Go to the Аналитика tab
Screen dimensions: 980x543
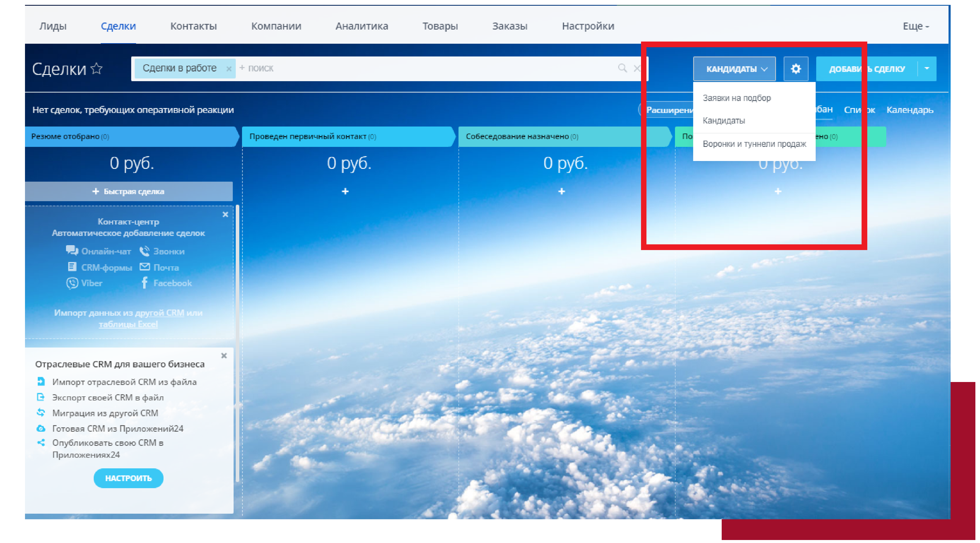point(362,26)
